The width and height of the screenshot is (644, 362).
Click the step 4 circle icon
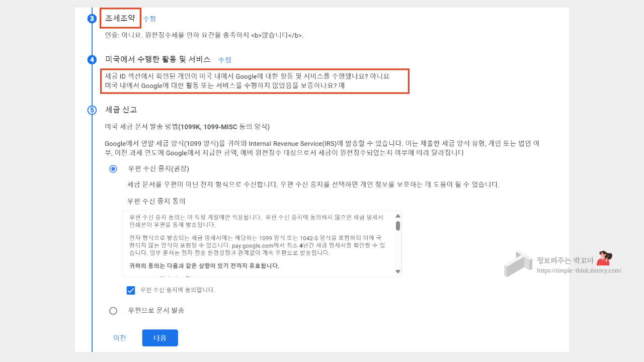[92, 60]
